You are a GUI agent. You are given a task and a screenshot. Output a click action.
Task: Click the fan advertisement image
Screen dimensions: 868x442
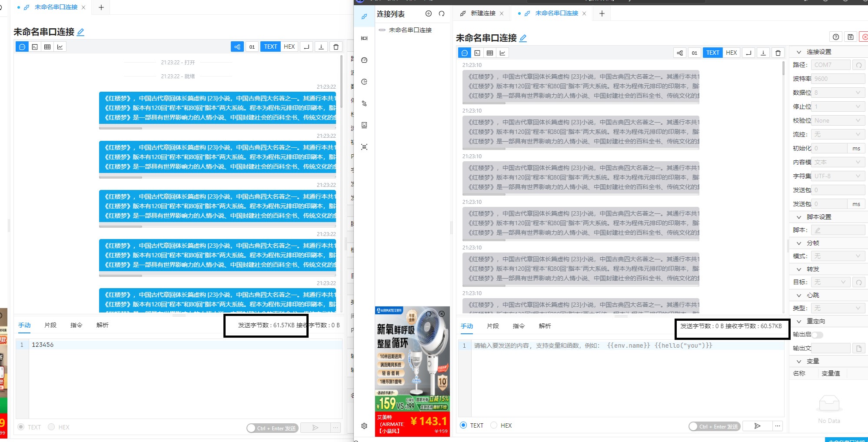click(x=412, y=372)
